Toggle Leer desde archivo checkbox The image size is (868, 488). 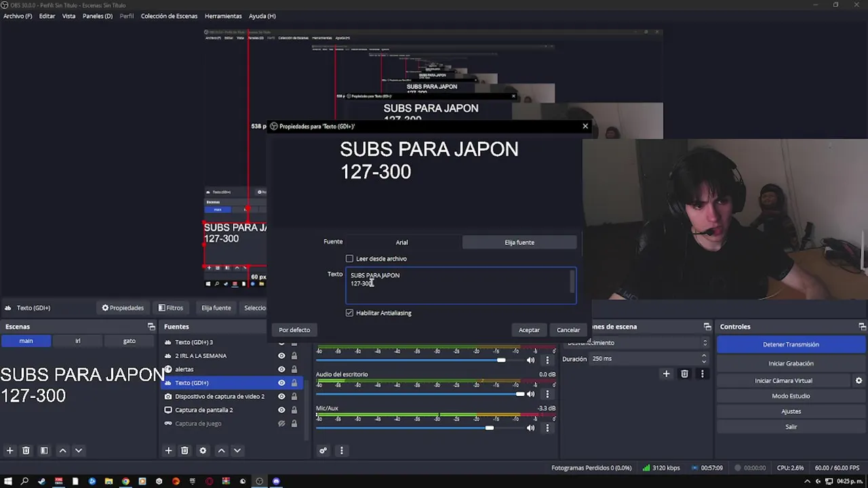point(349,258)
